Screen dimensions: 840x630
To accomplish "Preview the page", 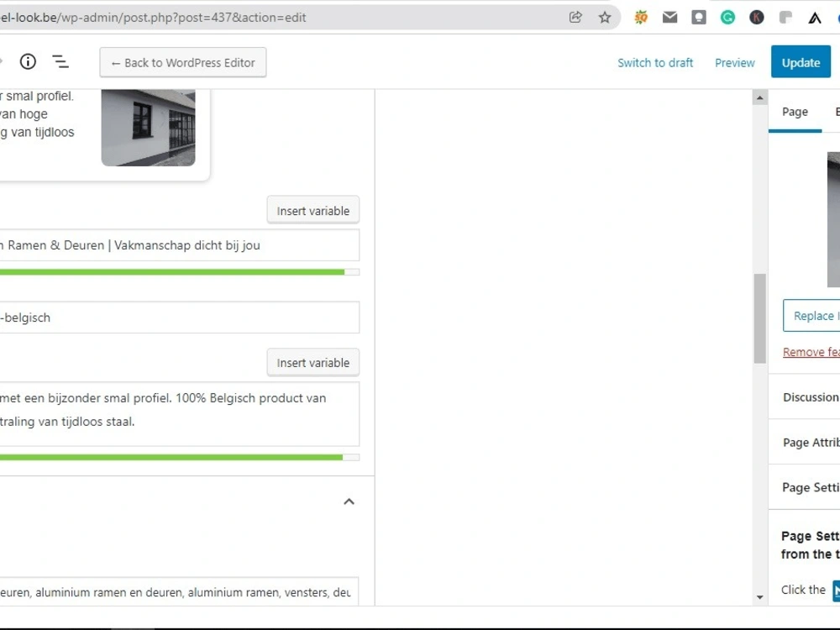I will [x=734, y=63].
